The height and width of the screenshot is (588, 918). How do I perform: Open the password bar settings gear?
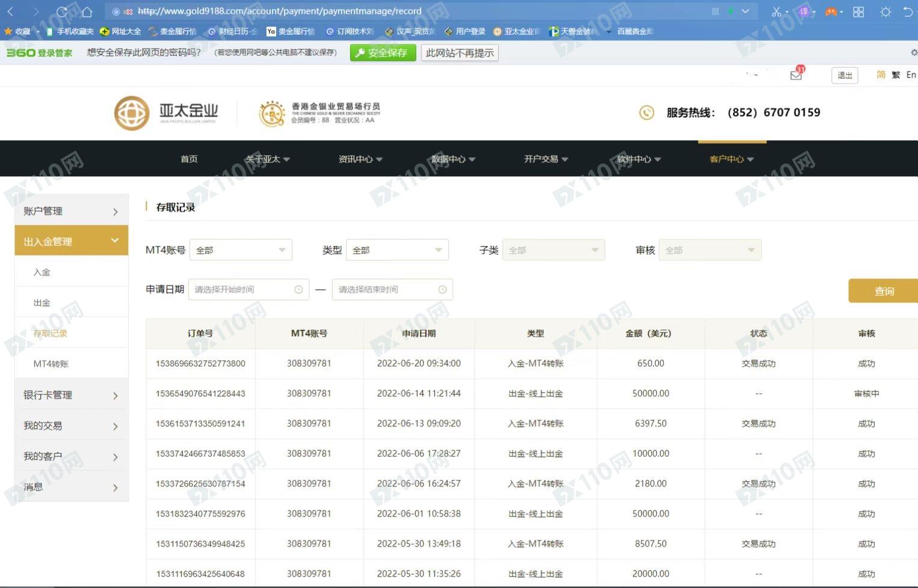(x=913, y=53)
